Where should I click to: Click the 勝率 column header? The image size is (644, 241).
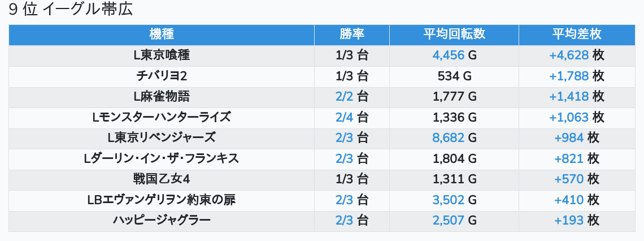click(x=351, y=35)
